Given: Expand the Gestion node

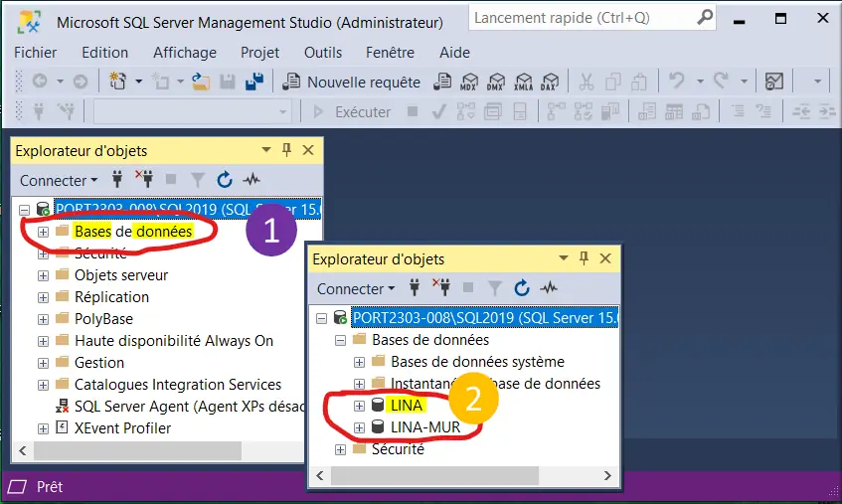Looking at the screenshot, I should [x=43, y=364].
